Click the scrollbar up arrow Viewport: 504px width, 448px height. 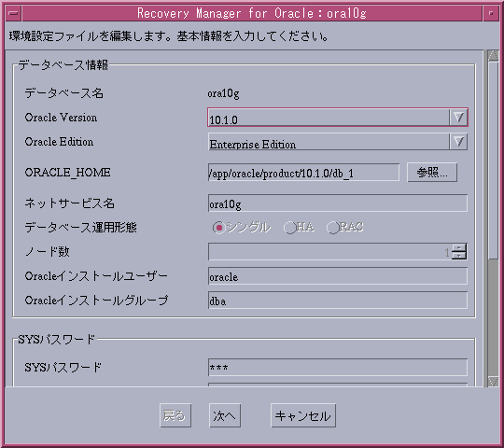[x=493, y=55]
